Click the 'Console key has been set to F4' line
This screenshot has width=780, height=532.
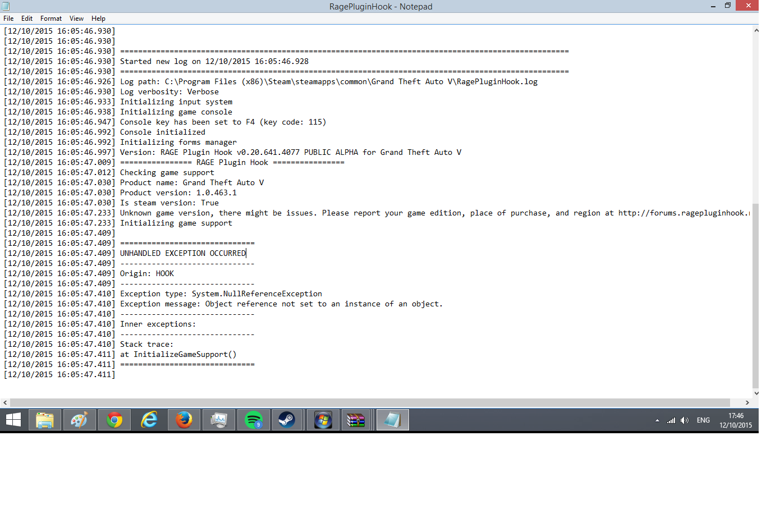223,122
